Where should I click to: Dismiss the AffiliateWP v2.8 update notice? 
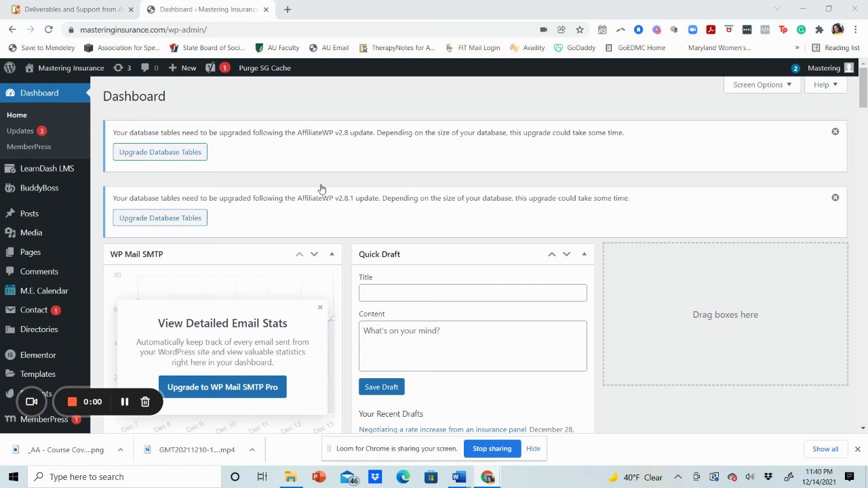(x=835, y=131)
